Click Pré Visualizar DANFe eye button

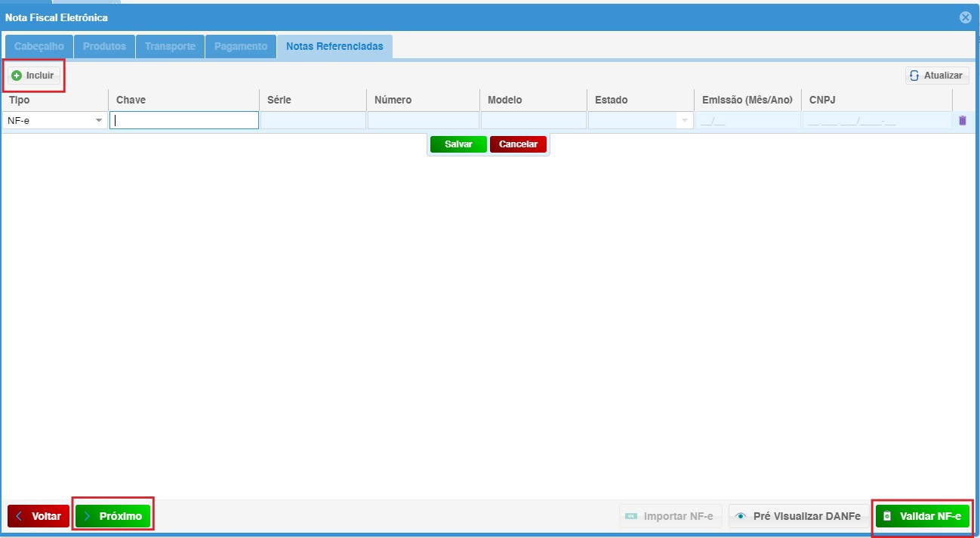pyautogui.click(x=798, y=517)
